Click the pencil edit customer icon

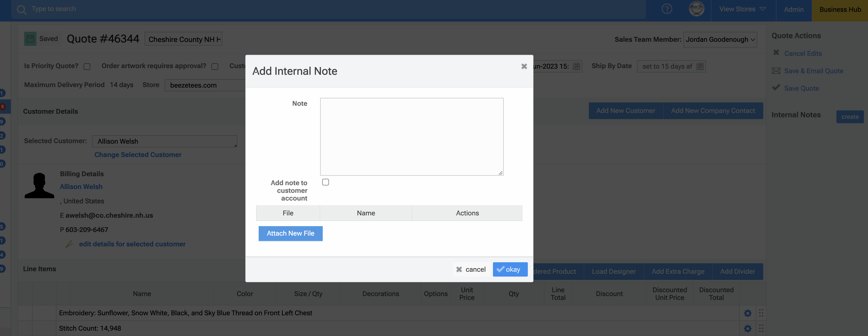[69, 244]
